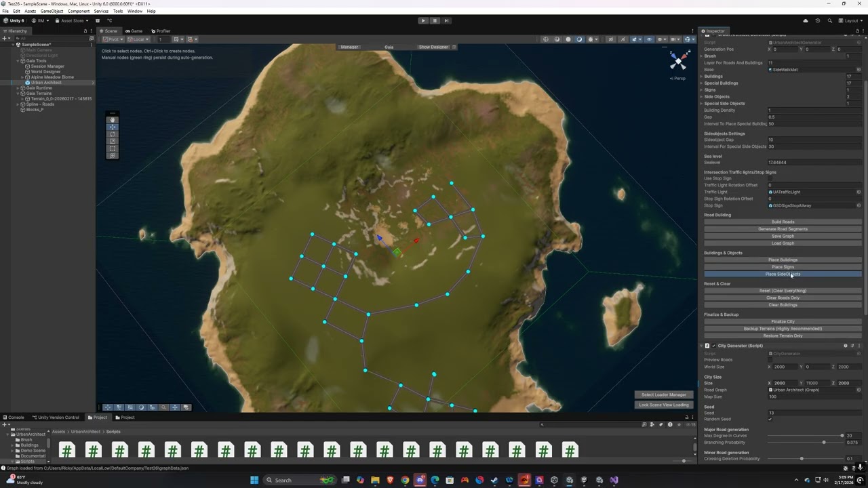Screen dimensions: 868x488
Task: Select the Move tool in scene overlay
Action: [113, 127]
